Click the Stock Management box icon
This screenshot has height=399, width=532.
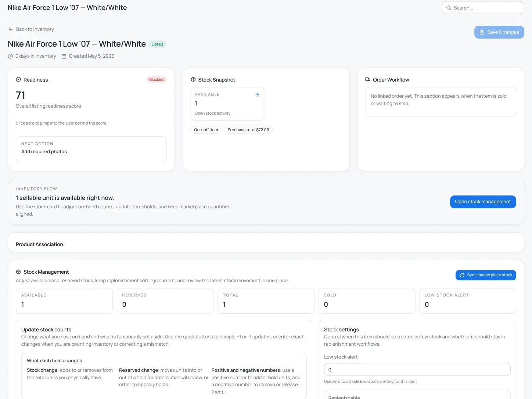pyautogui.click(x=18, y=272)
